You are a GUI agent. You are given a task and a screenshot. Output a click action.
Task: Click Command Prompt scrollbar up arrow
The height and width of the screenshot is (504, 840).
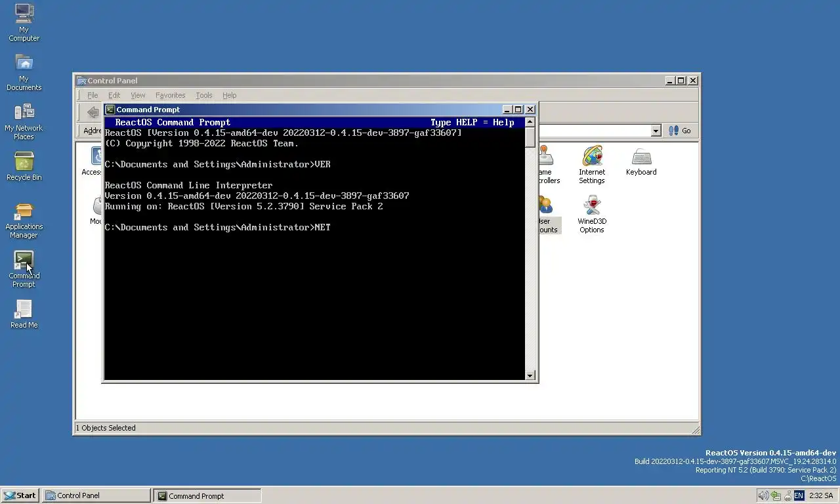[530, 122]
